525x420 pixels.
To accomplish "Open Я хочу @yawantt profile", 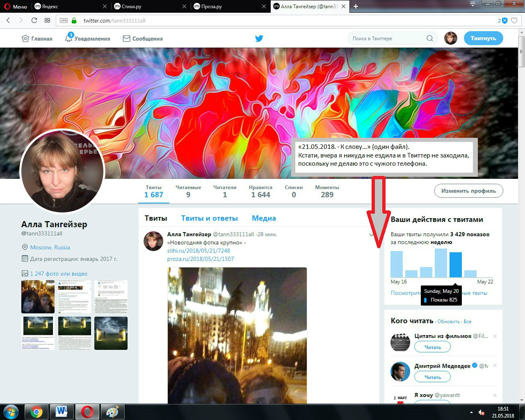I will pos(437,395).
